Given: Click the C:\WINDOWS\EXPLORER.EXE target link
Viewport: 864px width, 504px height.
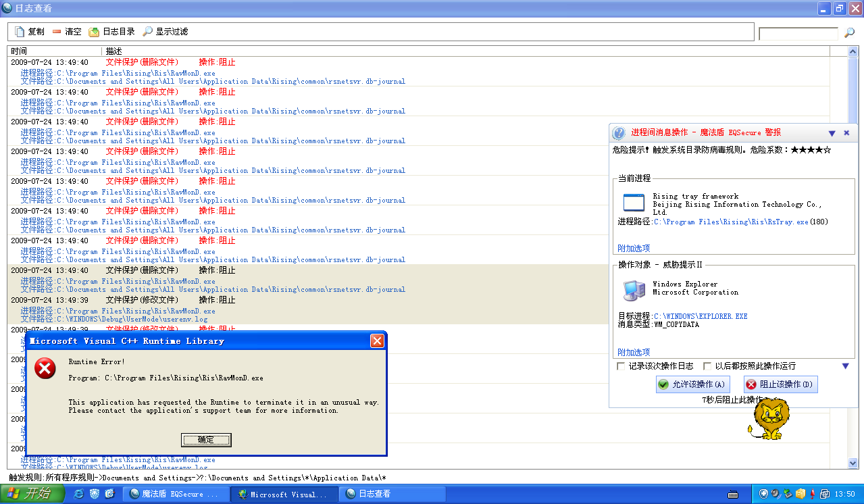Looking at the screenshot, I should point(701,316).
